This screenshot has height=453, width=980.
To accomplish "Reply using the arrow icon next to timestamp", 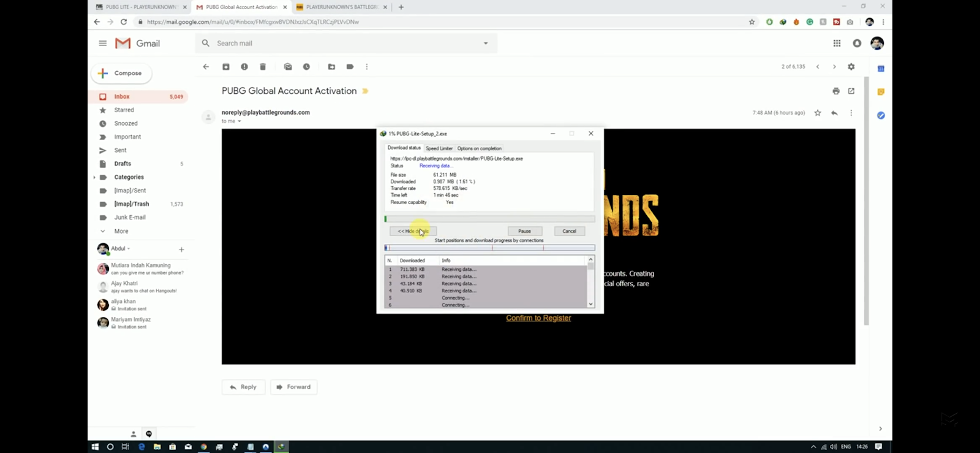I will [834, 113].
